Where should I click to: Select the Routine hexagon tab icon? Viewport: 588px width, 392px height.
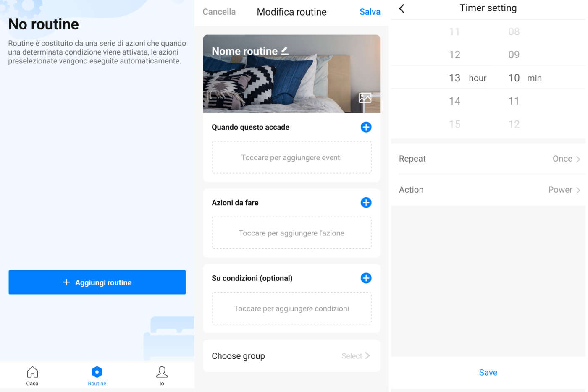(97, 372)
